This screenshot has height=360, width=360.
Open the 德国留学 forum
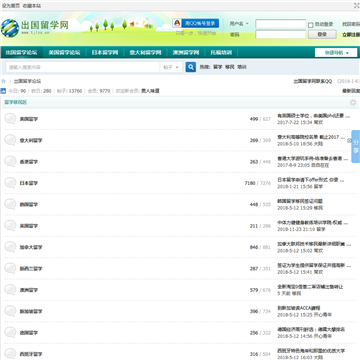pyautogui.click(x=29, y=333)
